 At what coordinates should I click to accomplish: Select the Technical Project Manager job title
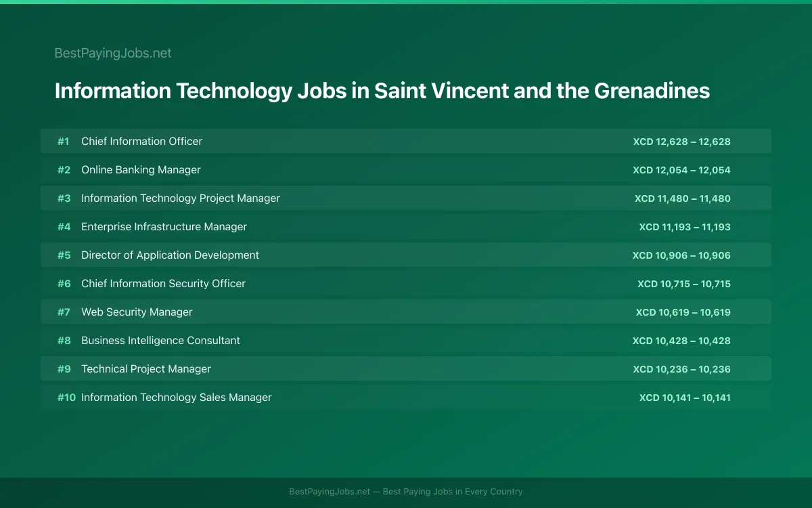146,369
